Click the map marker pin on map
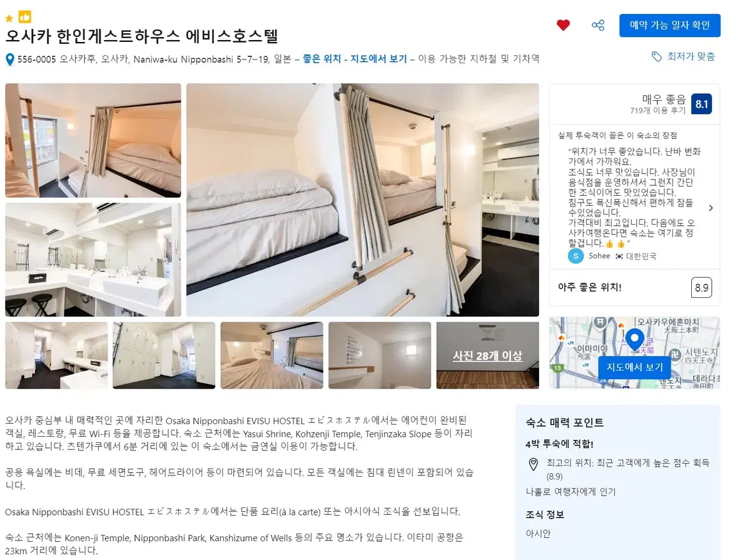The image size is (750, 560). coord(635,340)
